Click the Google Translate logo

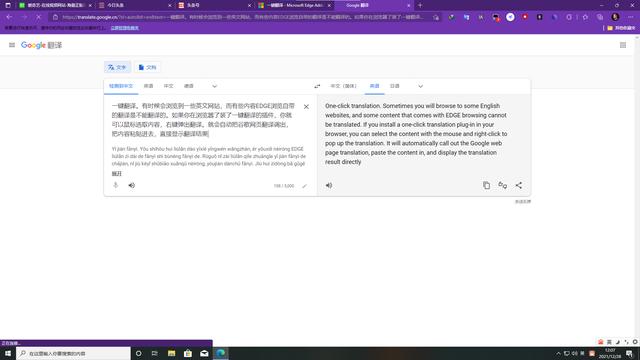coord(41,45)
